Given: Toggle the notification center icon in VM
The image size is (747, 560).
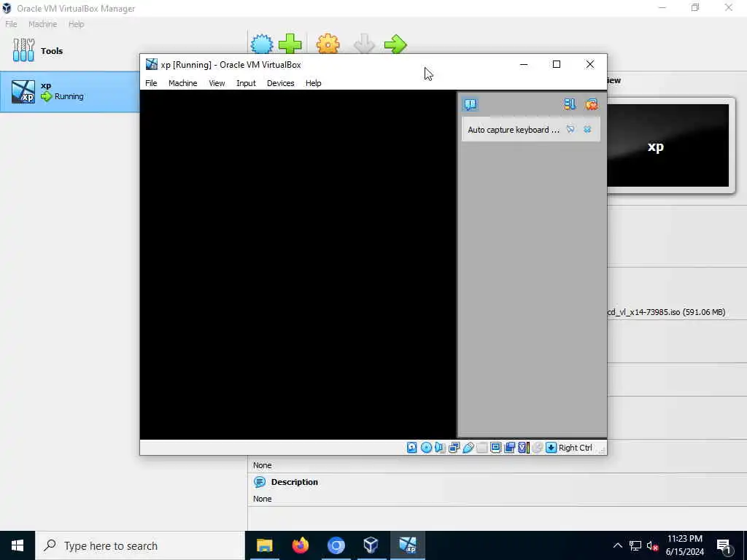Looking at the screenshot, I should coord(471,104).
